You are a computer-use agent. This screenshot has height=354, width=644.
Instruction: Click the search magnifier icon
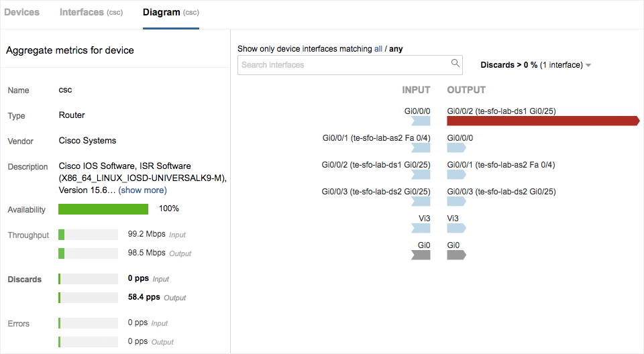(455, 64)
